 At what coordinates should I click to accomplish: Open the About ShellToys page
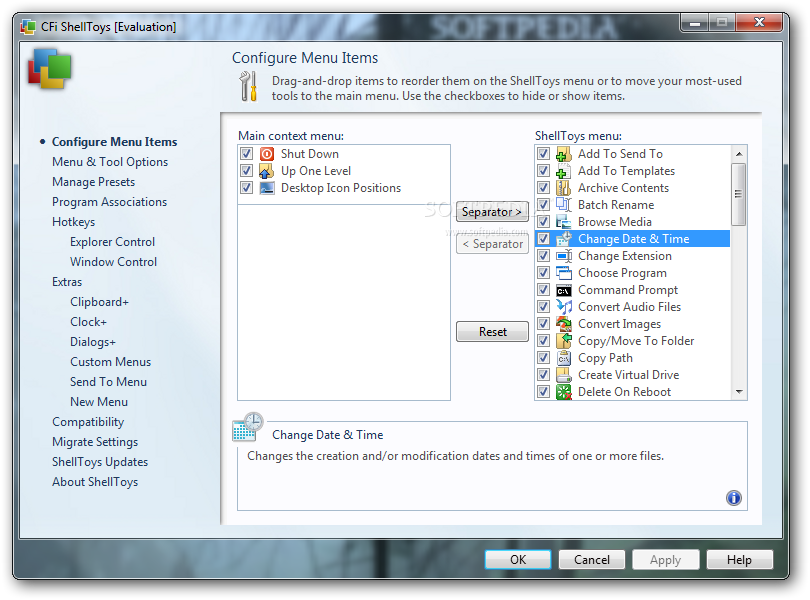[95, 482]
